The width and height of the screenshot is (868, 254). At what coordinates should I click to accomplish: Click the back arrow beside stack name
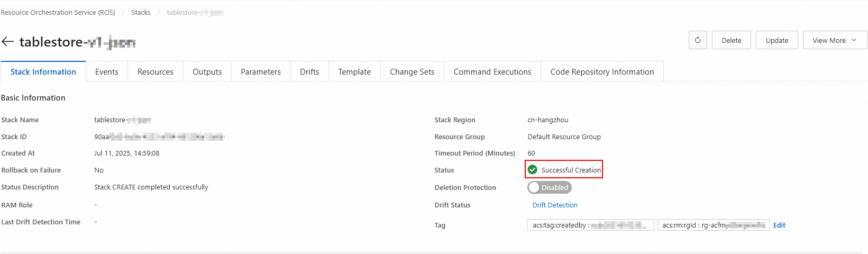pos(7,41)
